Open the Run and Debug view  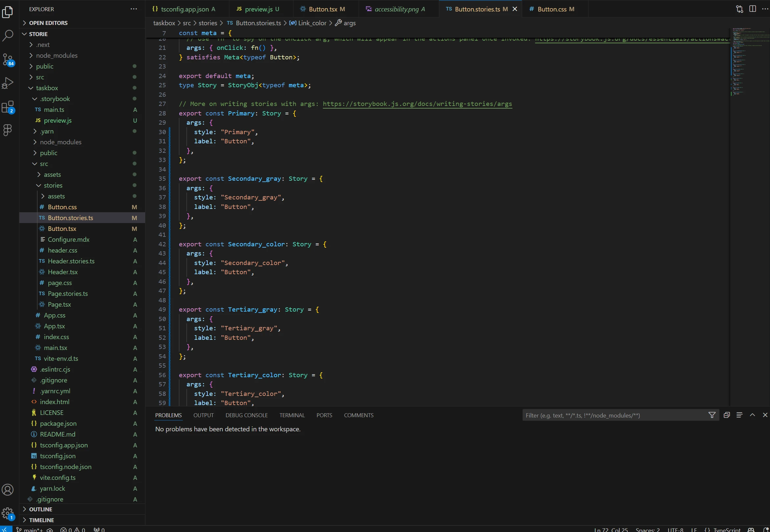[8, 83]
